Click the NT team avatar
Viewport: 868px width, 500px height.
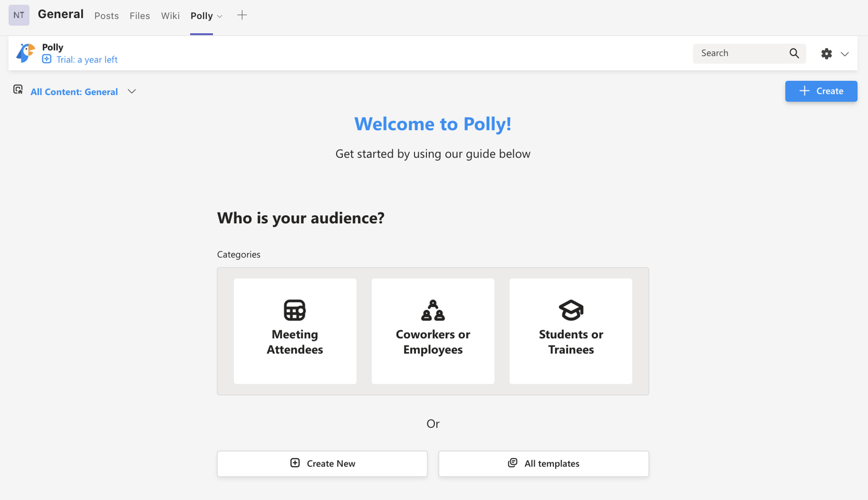(x=18, y=15)
